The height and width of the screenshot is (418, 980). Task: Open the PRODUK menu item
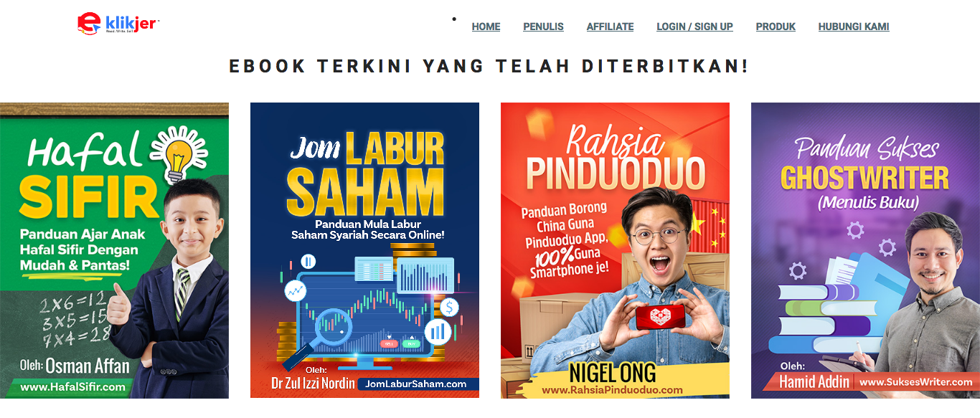pos(776,27)
